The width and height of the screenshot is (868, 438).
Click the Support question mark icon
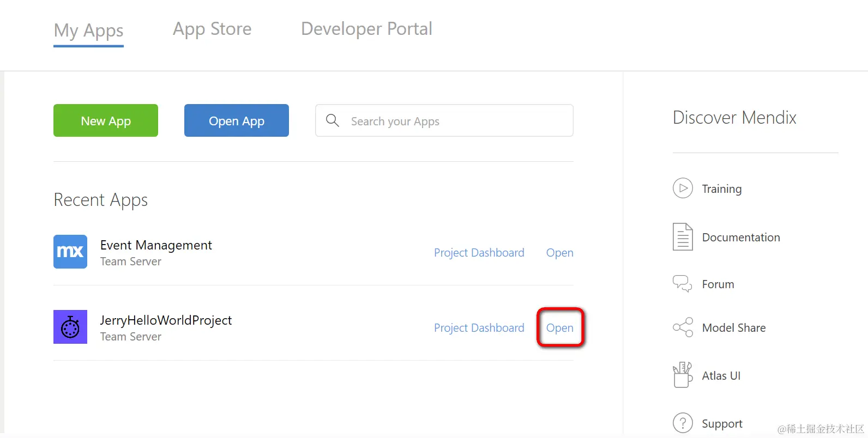[x=683, y=423]
